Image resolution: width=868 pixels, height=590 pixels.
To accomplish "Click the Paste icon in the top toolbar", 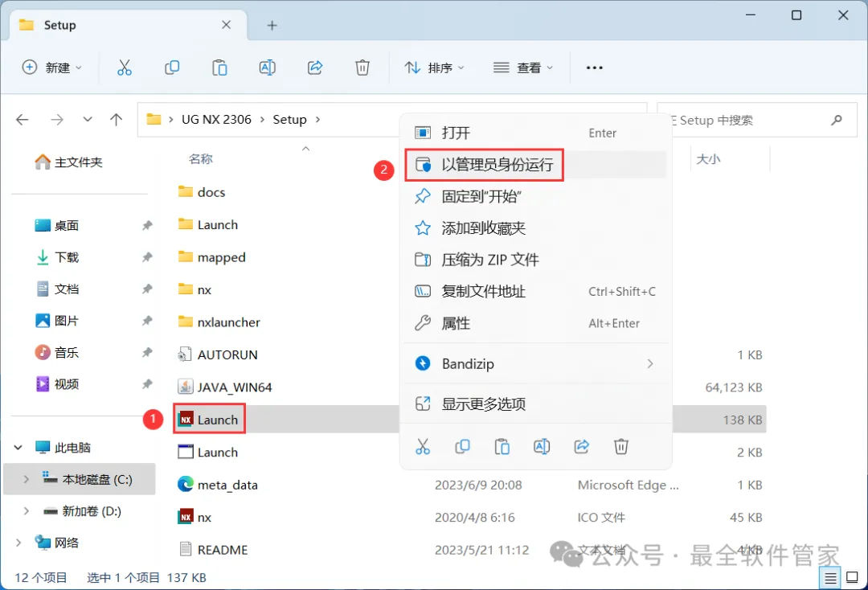I will [219, 68].
